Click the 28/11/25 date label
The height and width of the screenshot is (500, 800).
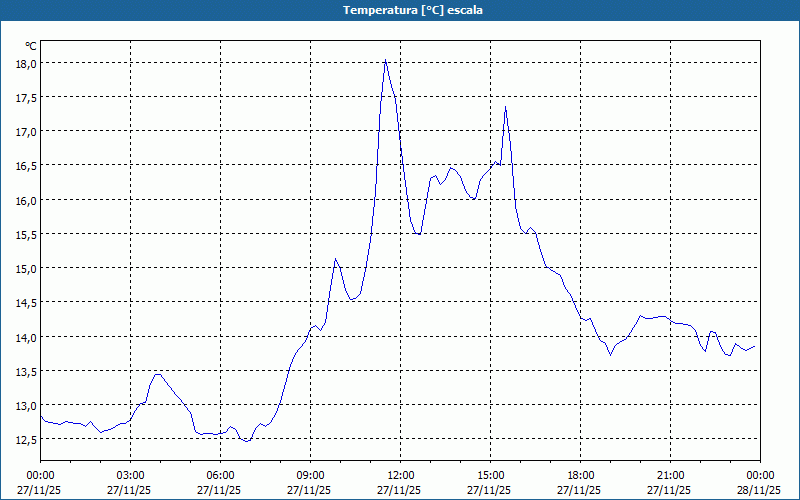[759, 490]
